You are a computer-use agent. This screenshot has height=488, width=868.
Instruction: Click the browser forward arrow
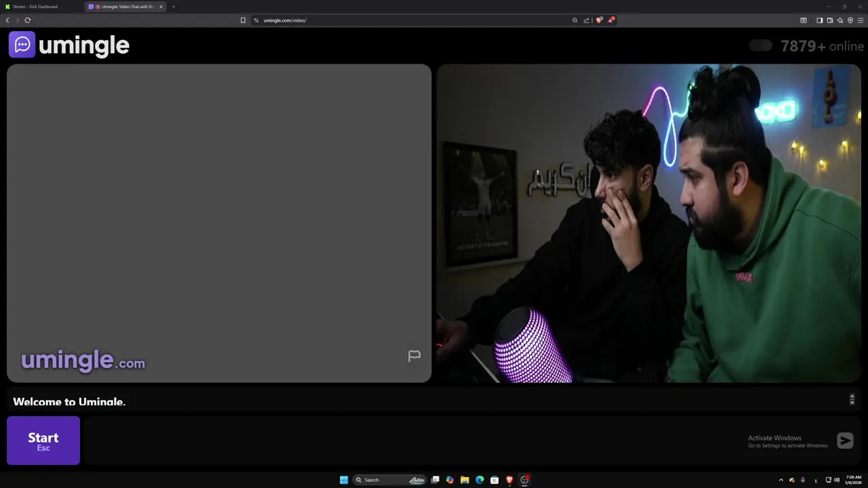[x=17, y=20]
